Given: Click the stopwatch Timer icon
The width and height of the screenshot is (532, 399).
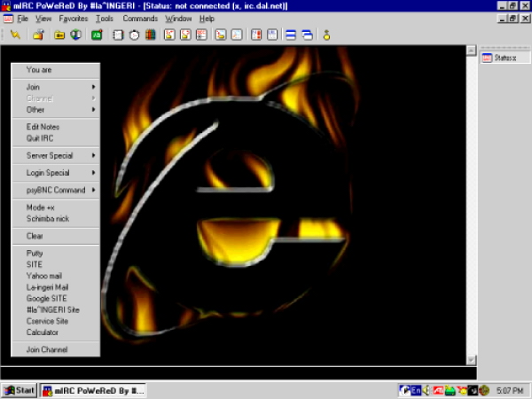Looking at the screenshot, I should 135,35.
